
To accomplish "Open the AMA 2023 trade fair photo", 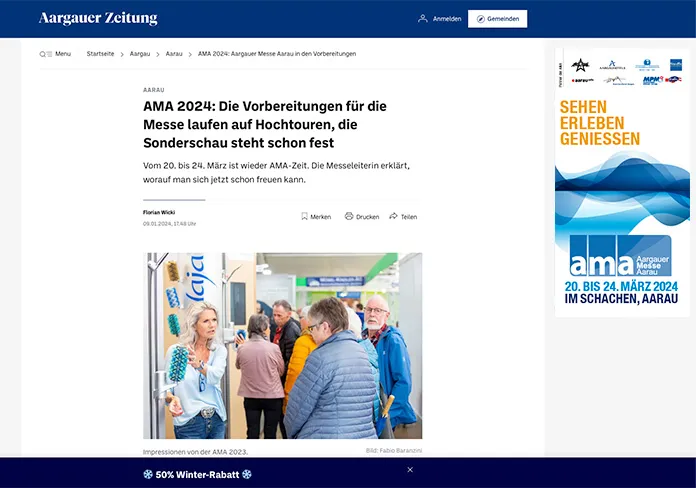I will click(282, 345).
